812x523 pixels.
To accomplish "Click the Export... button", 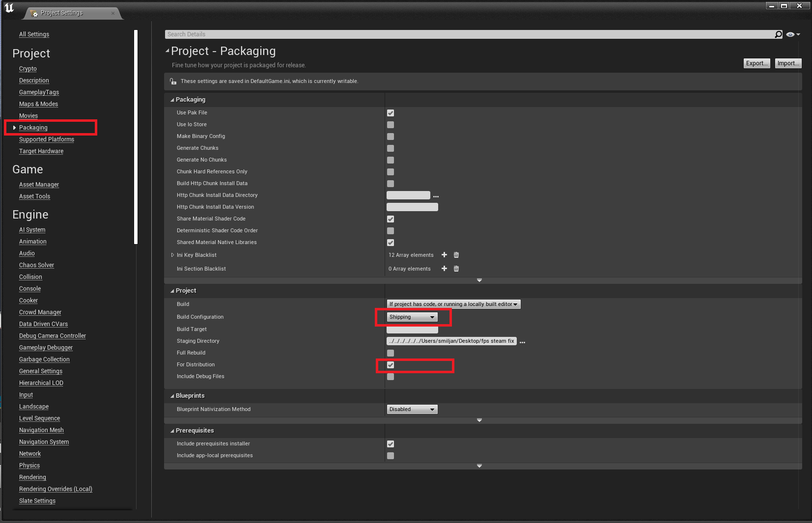I will 756,63.
